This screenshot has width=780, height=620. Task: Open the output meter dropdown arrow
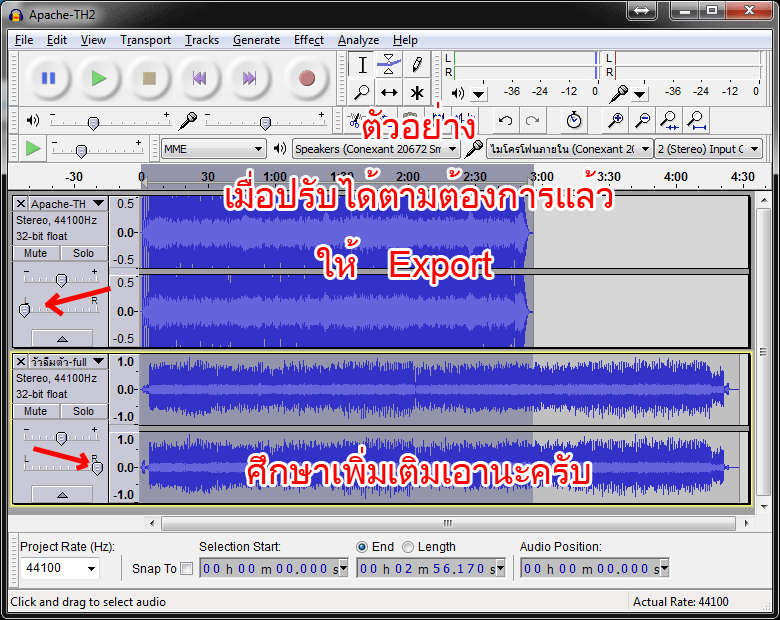point(479,94)
